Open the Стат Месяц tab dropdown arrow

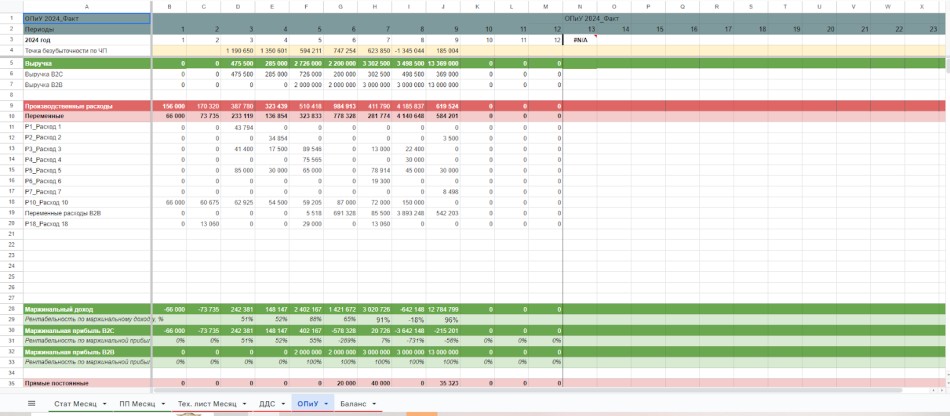point(102,403)
